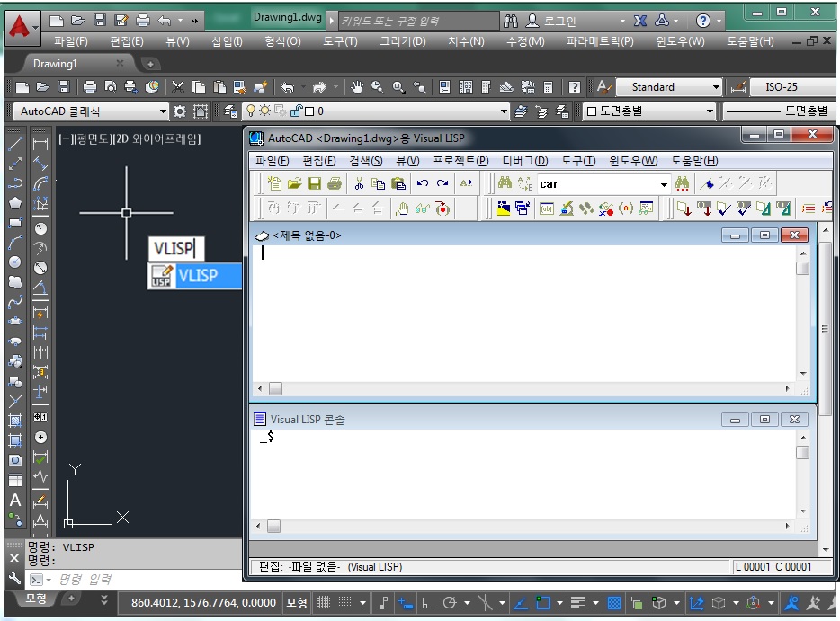Open 도면층별 color dropdown
840x621 pixels.
click(x=710, y=111)
